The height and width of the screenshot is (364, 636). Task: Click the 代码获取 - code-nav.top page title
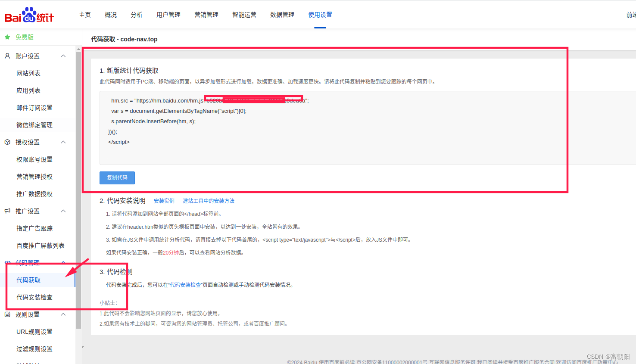tap(124, 39)
